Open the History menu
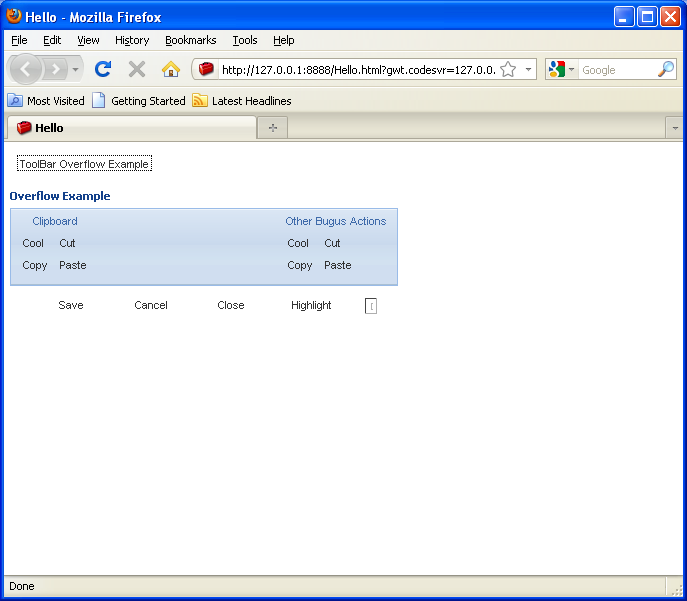This screenshot has width=687, height=601. (132, 40)
